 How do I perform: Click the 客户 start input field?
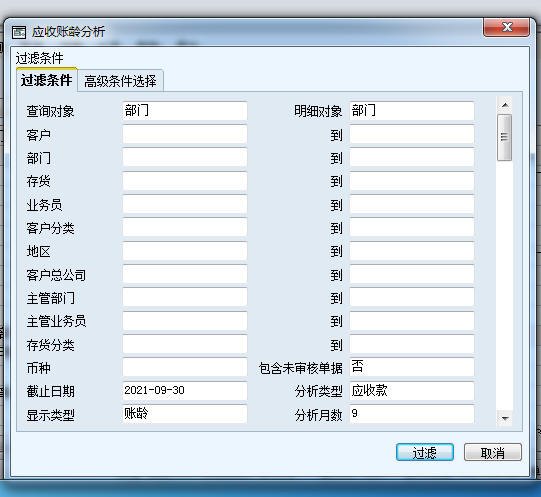pos(185,134)
